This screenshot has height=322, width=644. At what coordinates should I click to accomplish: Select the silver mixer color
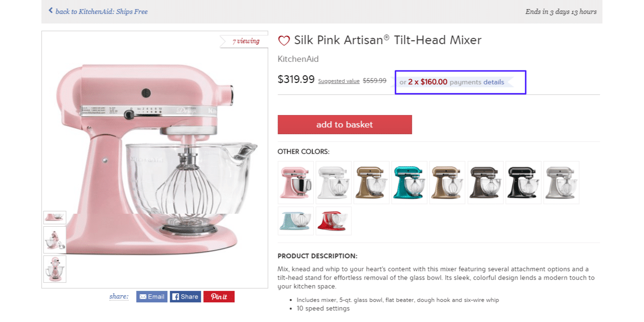(561, 182)
